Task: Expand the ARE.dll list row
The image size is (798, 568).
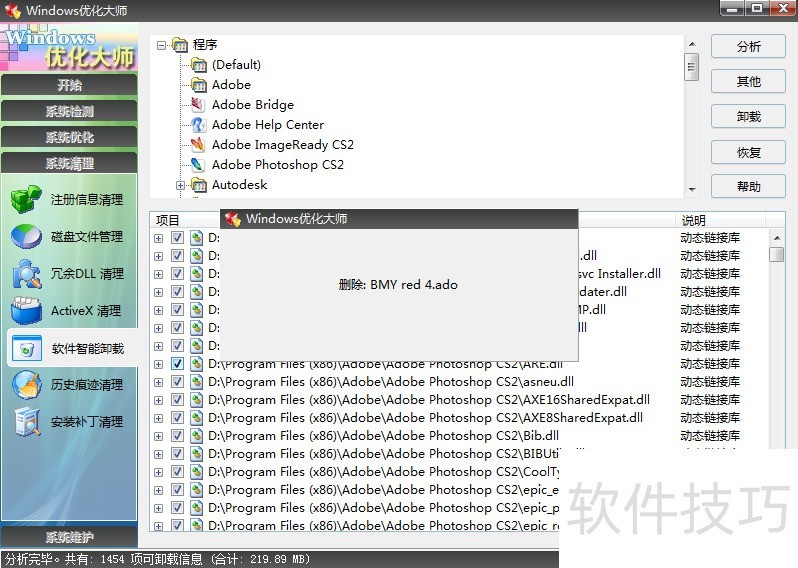Action: tap(158, 364)
